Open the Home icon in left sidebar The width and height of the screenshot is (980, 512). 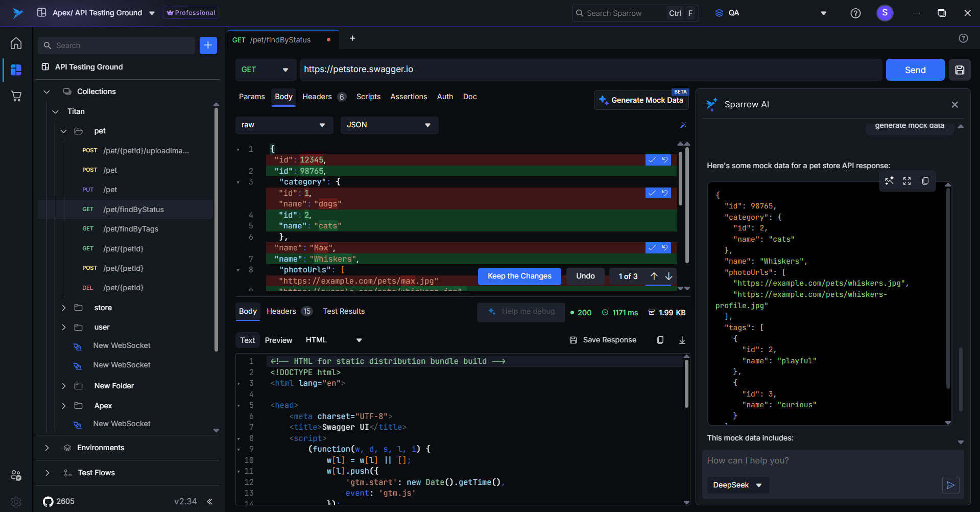tap(16, 43)
